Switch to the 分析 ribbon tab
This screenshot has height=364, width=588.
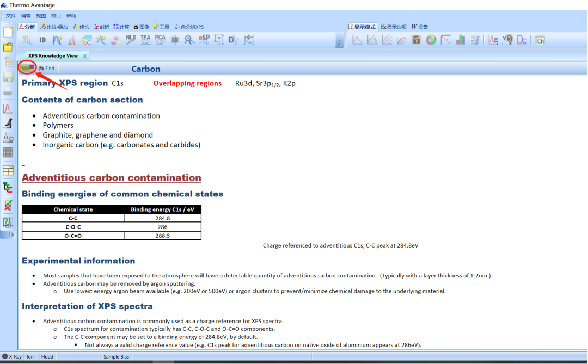point(27,27)
